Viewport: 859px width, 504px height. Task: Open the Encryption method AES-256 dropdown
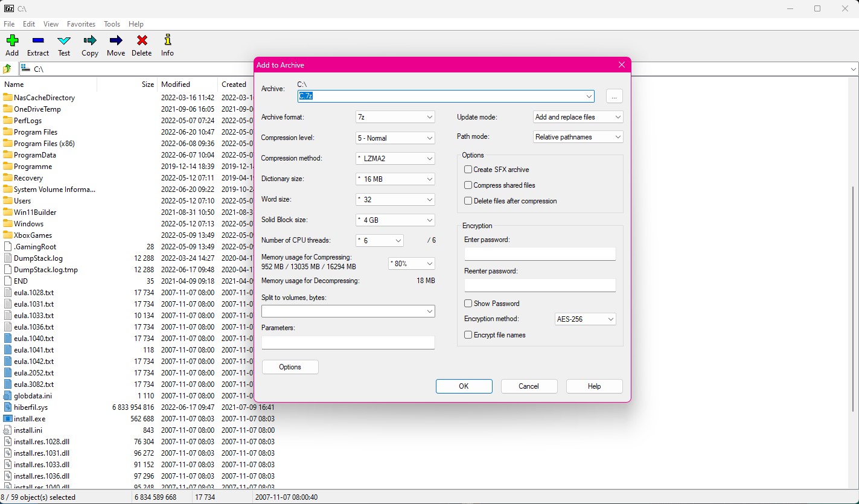[x=585, y=319]
